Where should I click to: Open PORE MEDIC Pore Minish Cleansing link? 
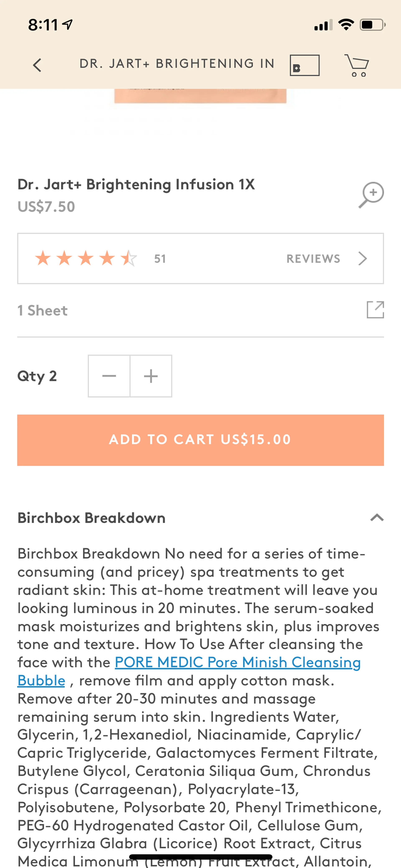click(237, 662)
